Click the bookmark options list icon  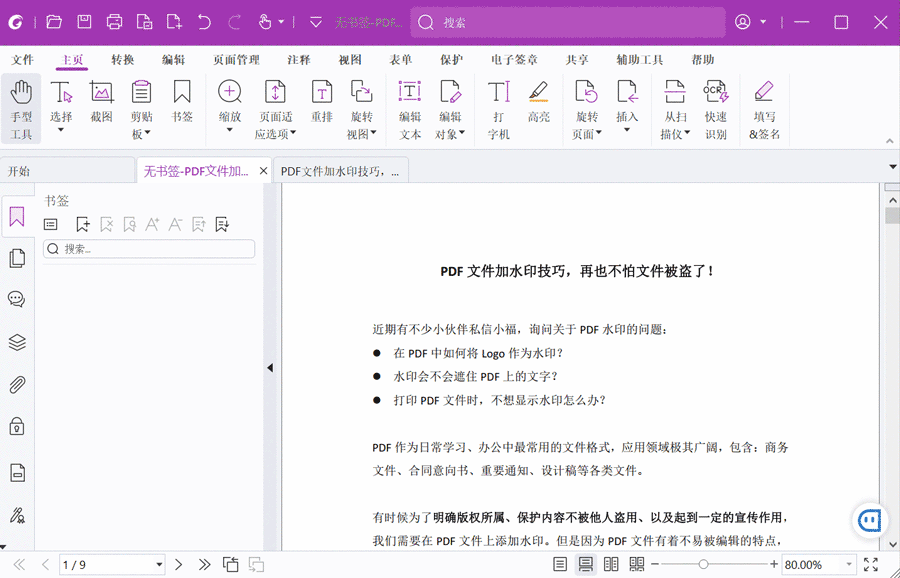pos(51,224)
